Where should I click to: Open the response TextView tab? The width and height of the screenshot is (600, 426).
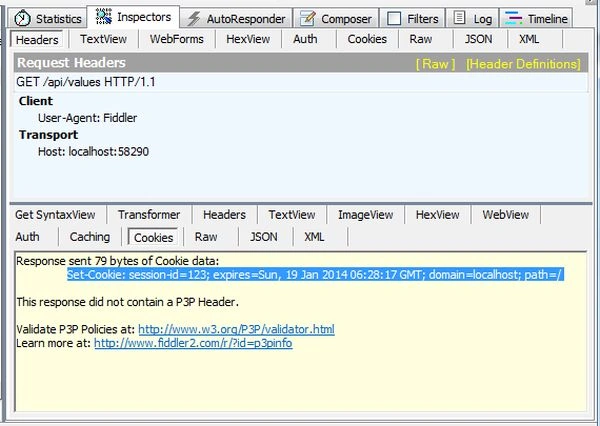coord(292,215)
